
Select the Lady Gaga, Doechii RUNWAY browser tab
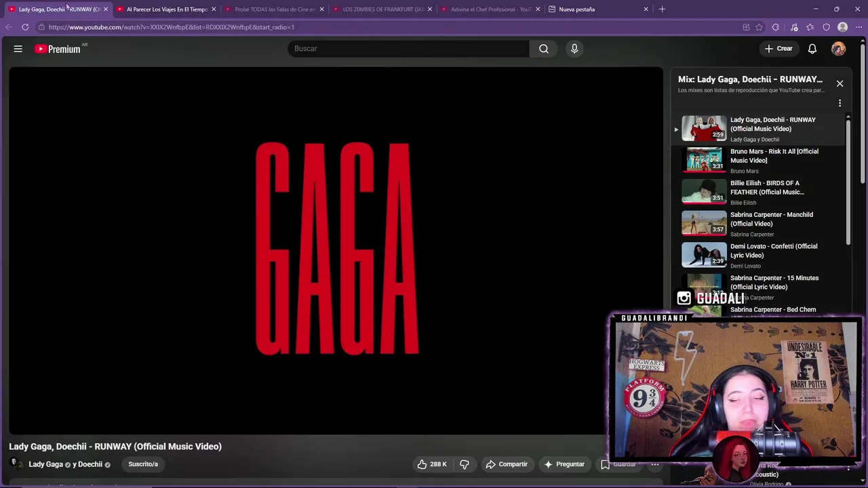pos(57,9)
